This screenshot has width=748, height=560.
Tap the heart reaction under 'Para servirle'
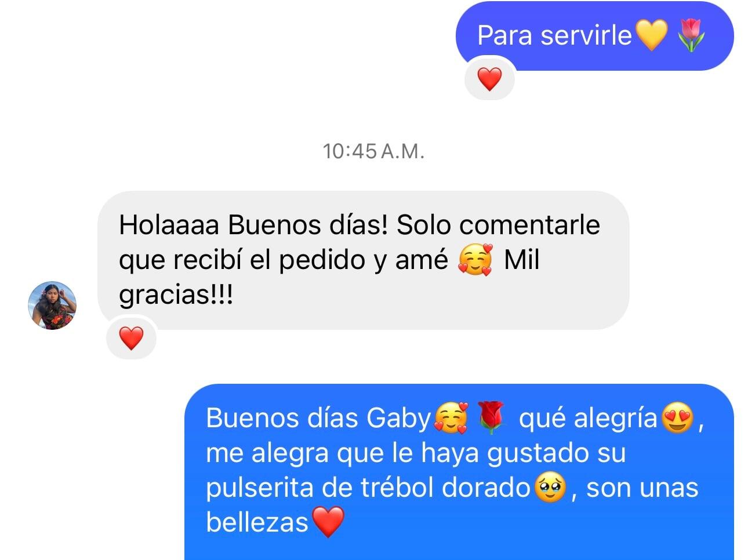tap(489, 78)
